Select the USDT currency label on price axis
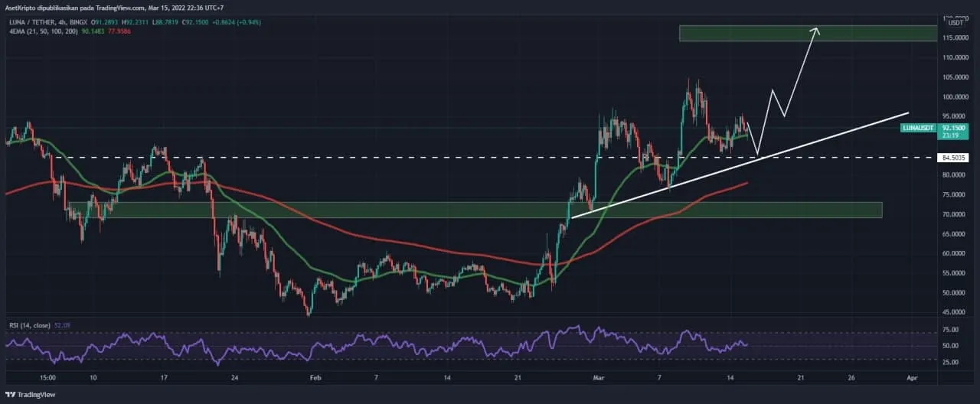Screen dimensions: 980x404 [955, 23]
